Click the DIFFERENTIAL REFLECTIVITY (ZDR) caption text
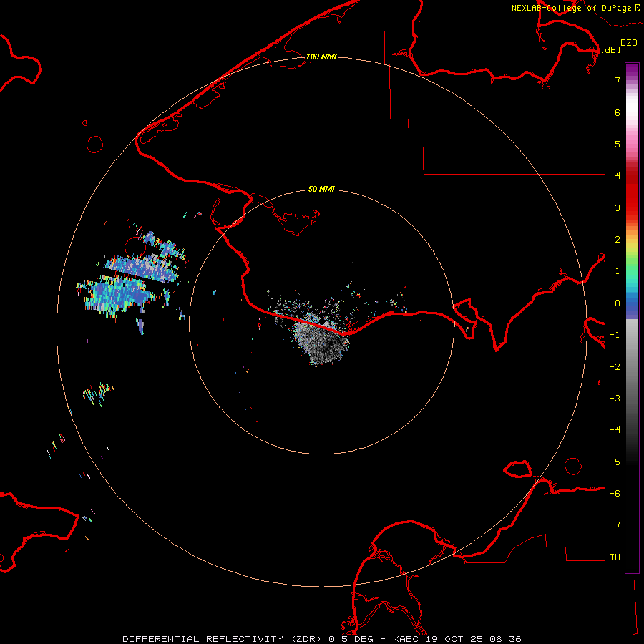The height and width of the screenshot is (644, 644). tap(223, 639)
